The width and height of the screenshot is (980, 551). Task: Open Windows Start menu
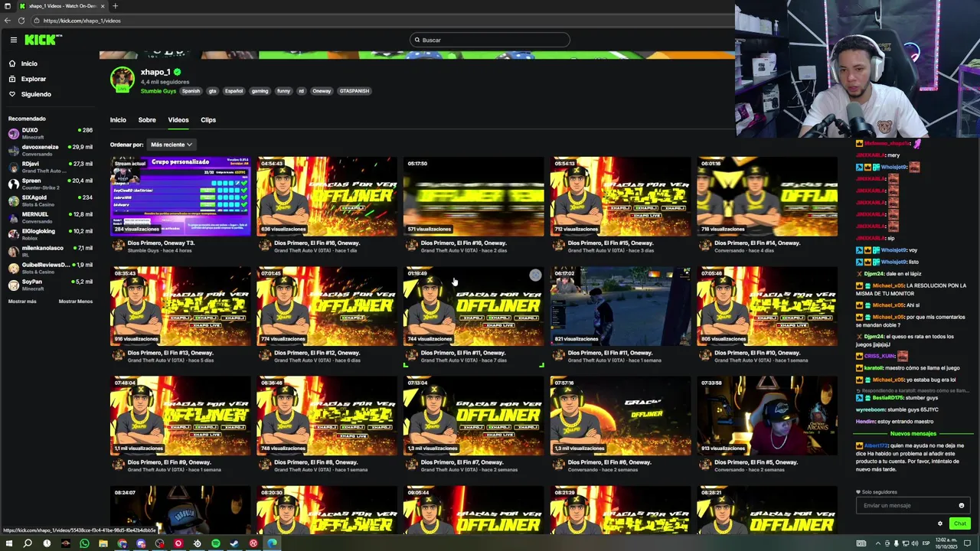click(x=8, y=543)
